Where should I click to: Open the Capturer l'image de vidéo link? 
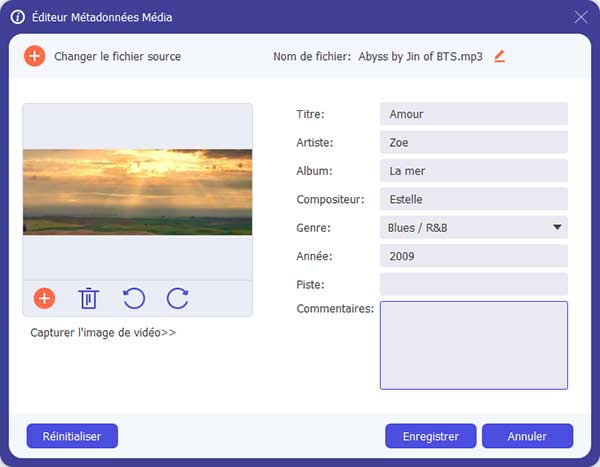pos(103,333)
